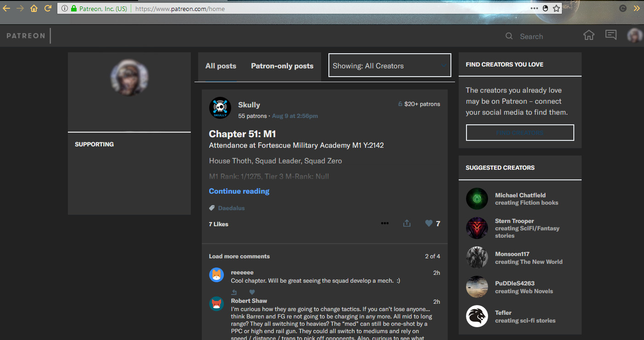Click the Patreon logo to go home
Screen dimensions: 644x340
pos(25,36)
